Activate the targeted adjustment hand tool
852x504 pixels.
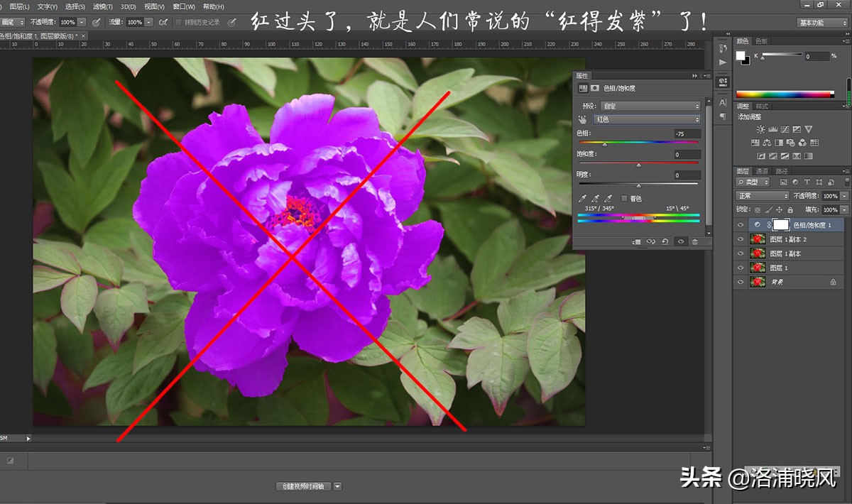[582, 119]
